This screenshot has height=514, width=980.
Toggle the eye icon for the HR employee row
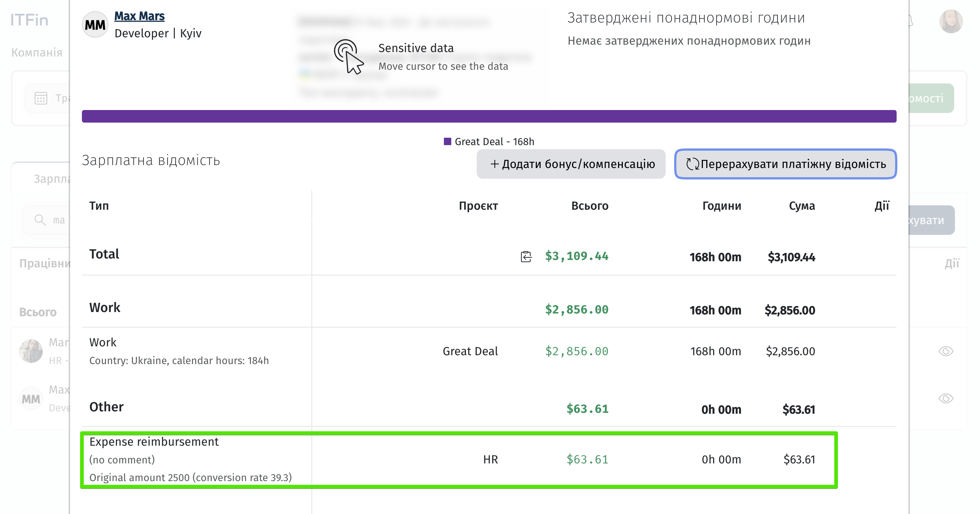coord(945,351)
